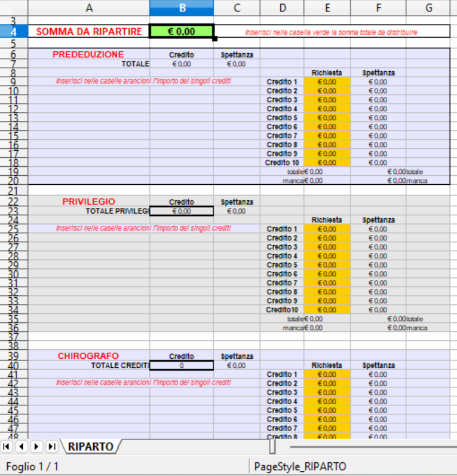
Task: Click Prededuzione TOTALE Spettanza value cell
Action: click(x=237, y=64)
